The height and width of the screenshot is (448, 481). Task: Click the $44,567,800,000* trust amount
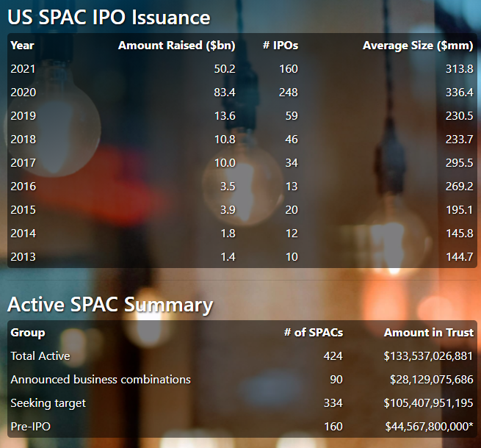click(429, 427)
